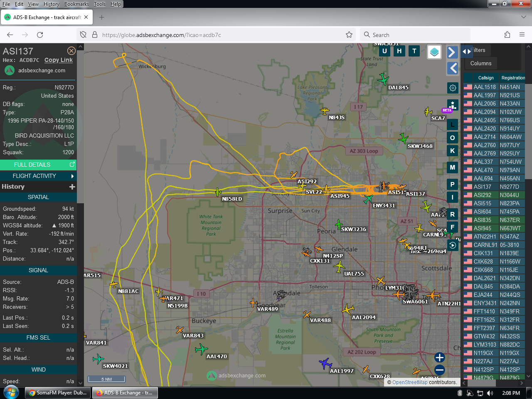532x399 pixels.
Task: Toggle the O map button
Action: (x=453, y=138)
